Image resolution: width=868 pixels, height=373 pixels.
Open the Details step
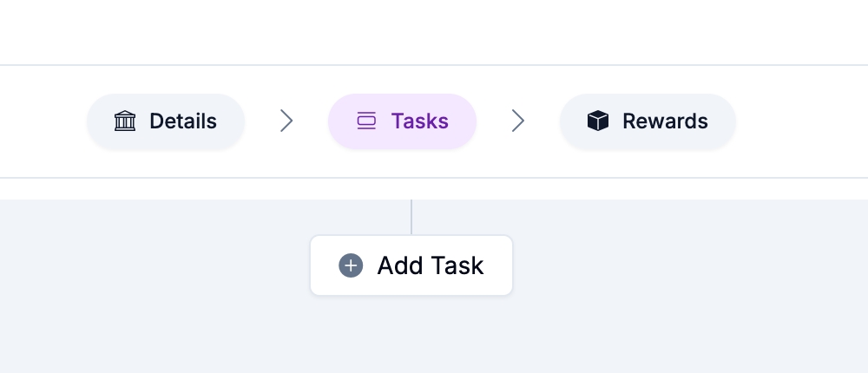[166, 121]
